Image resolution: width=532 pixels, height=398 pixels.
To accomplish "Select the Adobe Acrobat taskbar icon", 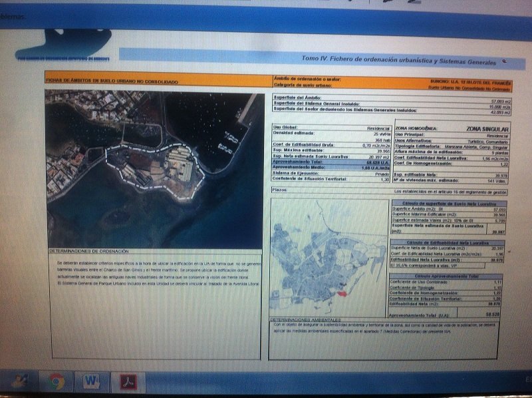I will pyautogui.click(x=128, y=382).
